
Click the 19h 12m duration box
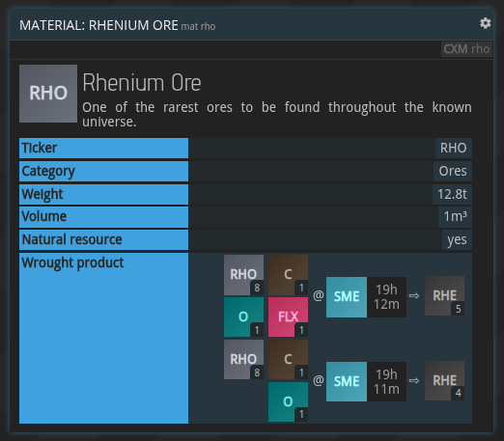(386, 297)
